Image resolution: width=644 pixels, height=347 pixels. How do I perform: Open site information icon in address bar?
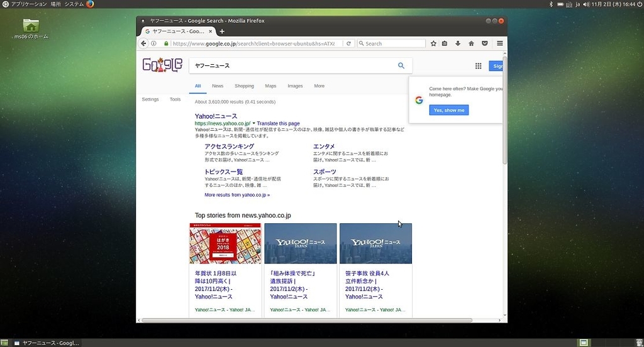pos(153,43)
